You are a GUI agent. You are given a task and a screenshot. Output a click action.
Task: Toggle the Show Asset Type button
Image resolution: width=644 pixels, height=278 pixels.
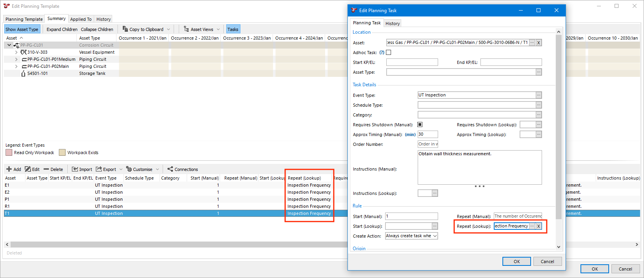coord(22,29)
